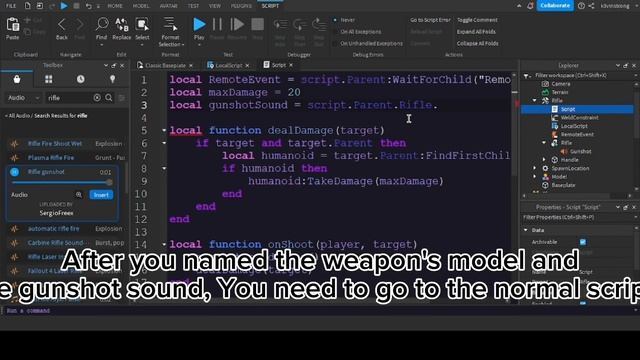The image size is (640, 360).
Task: Switch to the LocalScript editor tab
Action: 229,65
